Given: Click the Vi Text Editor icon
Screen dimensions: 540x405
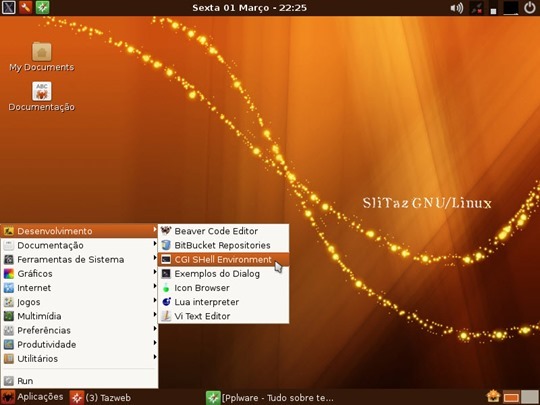Looking at the screenshot, I should tap(166, 316).
